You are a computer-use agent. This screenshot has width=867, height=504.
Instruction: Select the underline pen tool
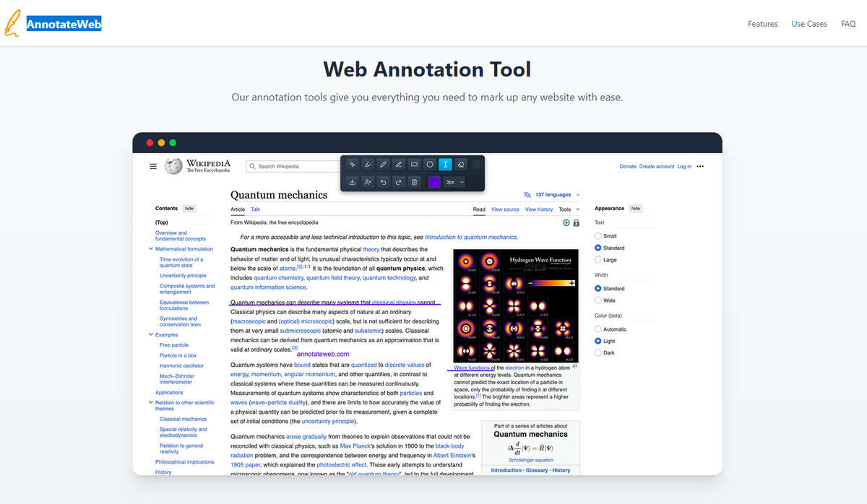click(399, 164)
